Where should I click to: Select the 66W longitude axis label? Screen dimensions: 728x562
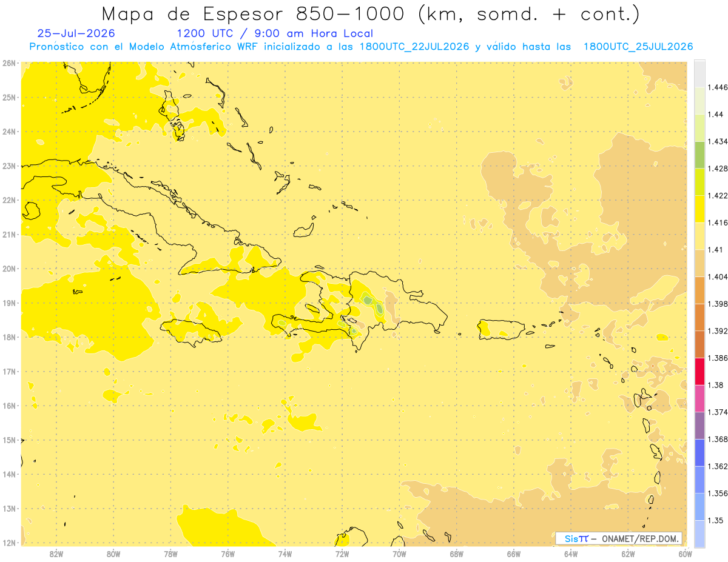click(514, 554)
